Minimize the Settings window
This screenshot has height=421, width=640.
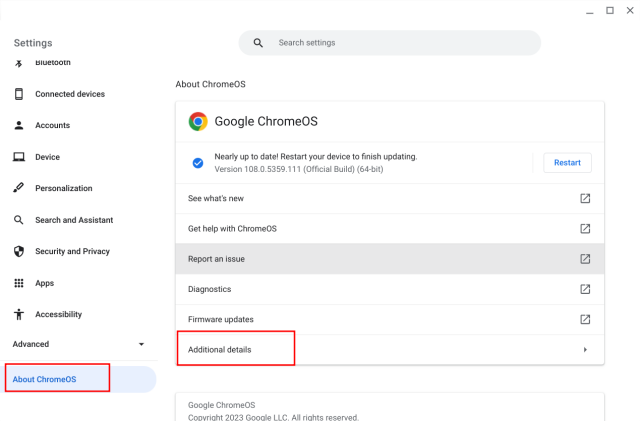pyautogui.click(x=589, y=11)
